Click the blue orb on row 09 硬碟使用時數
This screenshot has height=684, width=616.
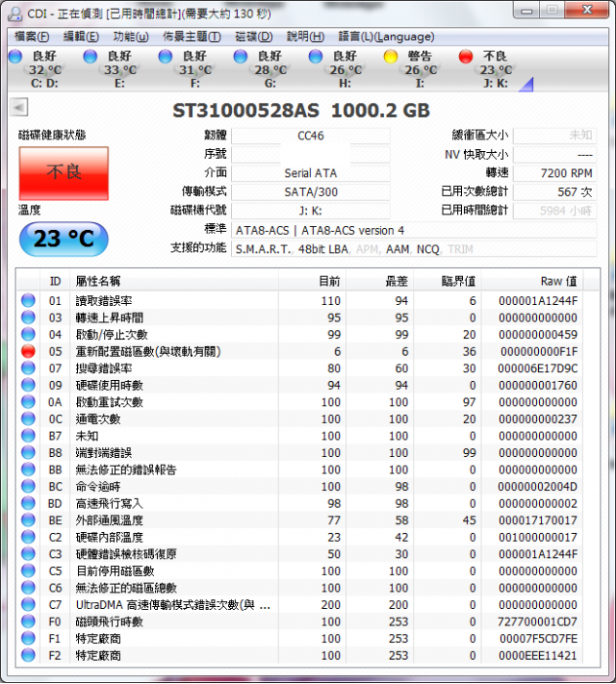pos(28,385)
